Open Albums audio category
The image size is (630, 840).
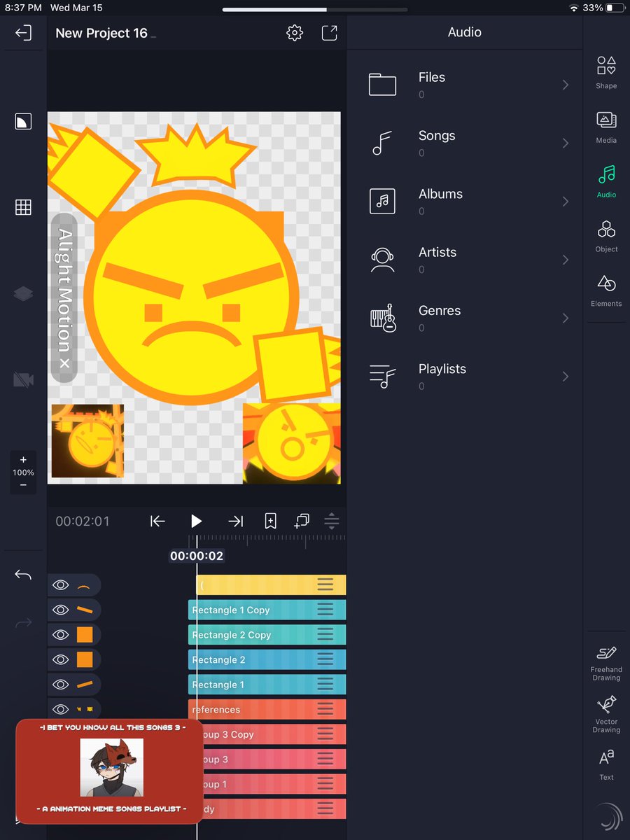pos(465,202)
